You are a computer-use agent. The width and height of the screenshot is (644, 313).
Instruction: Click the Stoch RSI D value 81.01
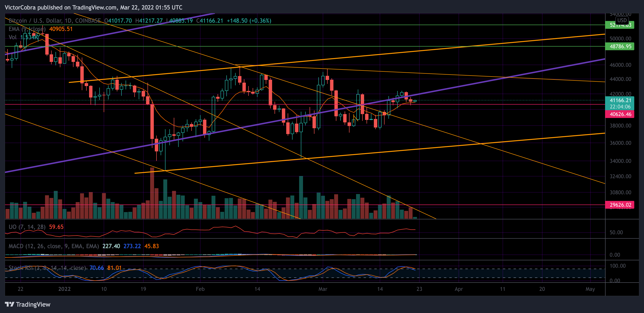114,268
